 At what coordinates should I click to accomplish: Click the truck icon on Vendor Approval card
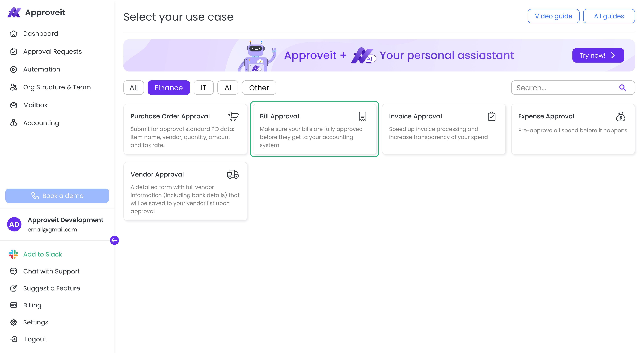233,174
